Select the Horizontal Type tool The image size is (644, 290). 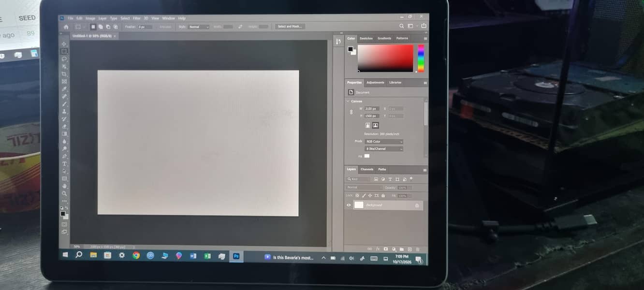[64, 164]
